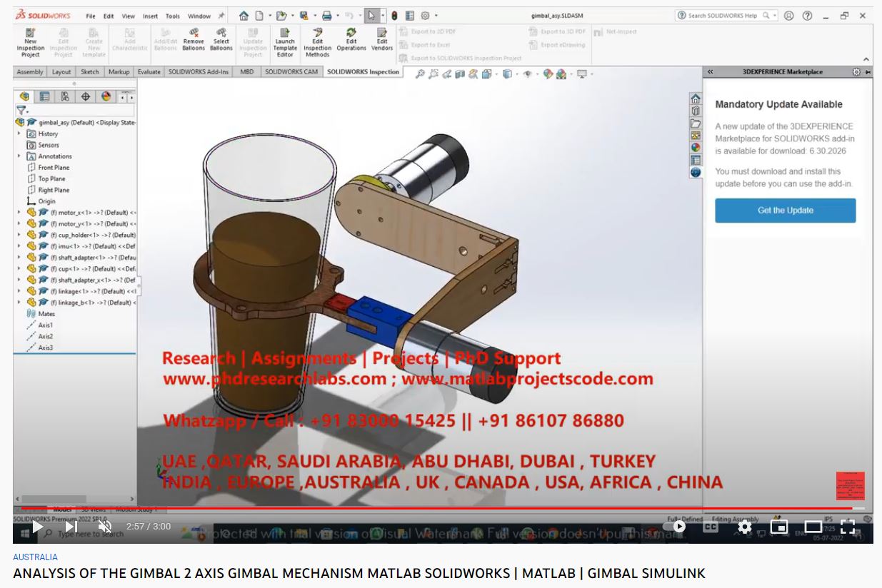Open Launch Template Editor

284,43
